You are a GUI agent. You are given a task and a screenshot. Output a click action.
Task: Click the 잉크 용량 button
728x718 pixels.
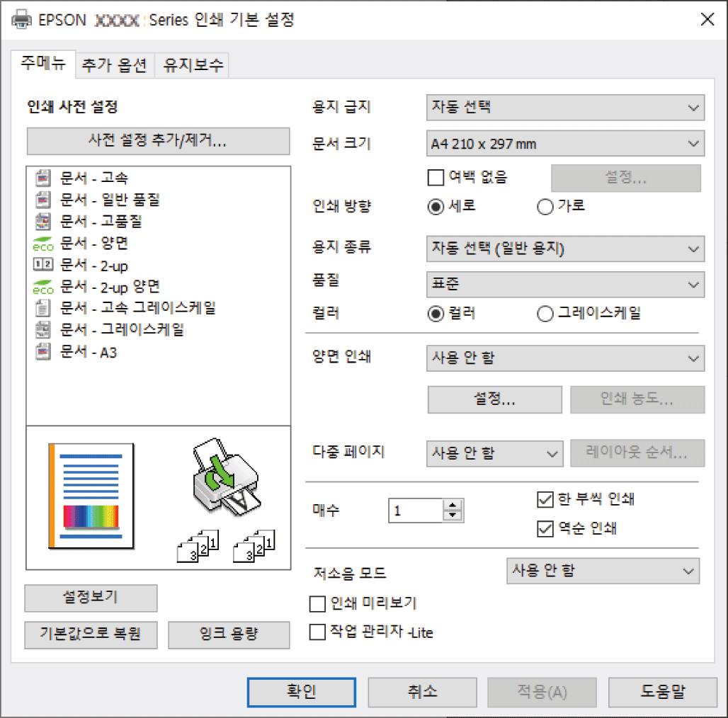pyautogui.click(x=229, y=634)
